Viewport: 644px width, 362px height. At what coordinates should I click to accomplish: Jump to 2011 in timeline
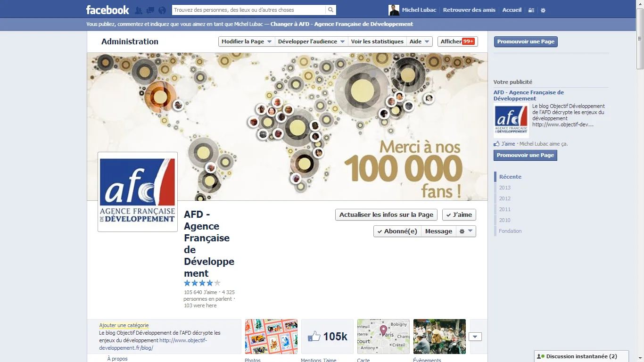pos(505,209)
